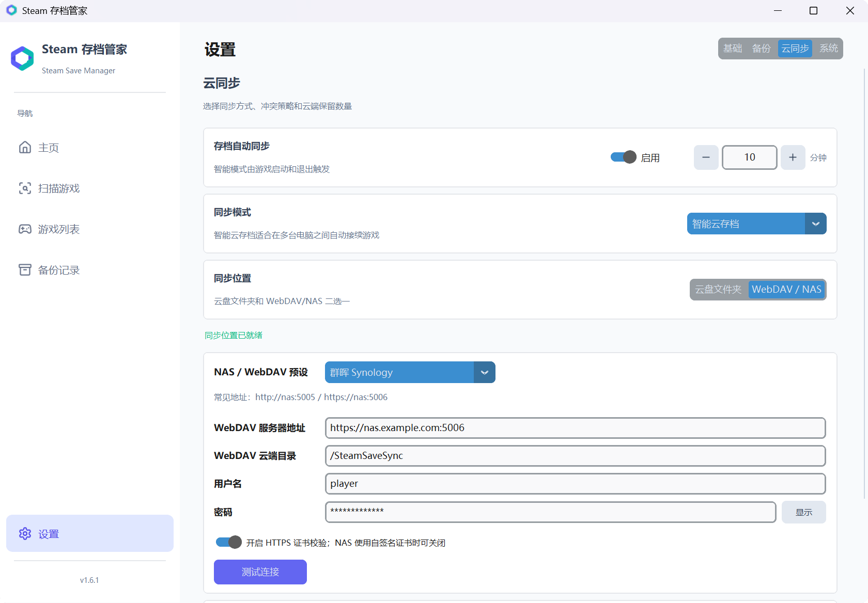Screen dimensions: 868x603
Task: Switch to the 备份 settings tab
Action: (x=762, y=49)
